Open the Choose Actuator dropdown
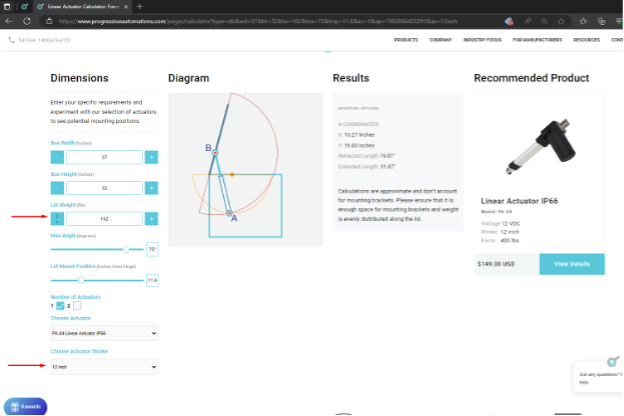This screenshot has height=416, width=624. pyautogui.click(x=104, y=333)
